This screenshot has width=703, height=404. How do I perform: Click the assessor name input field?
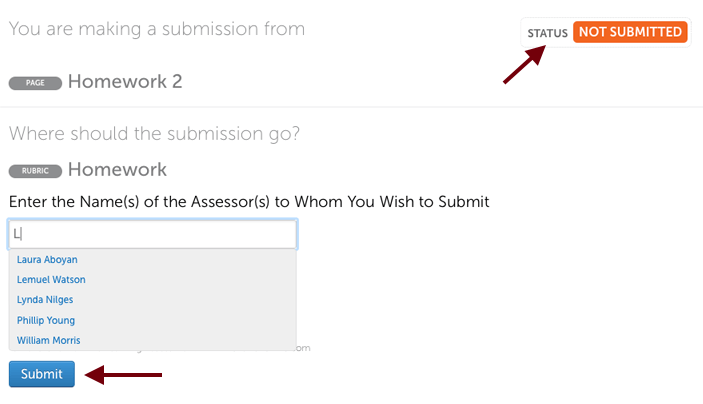point(152,234)
